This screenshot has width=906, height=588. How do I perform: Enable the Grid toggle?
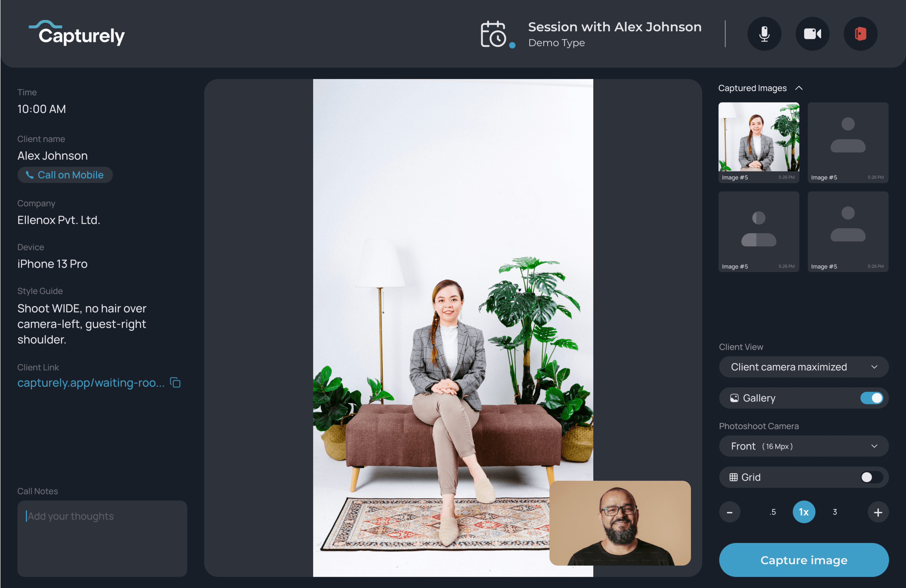click(871, 477)
